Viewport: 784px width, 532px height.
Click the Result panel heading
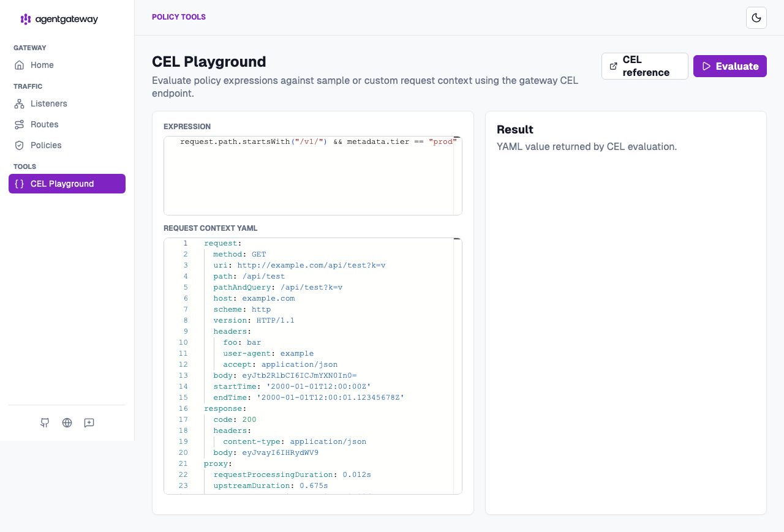tap(515, 130)
